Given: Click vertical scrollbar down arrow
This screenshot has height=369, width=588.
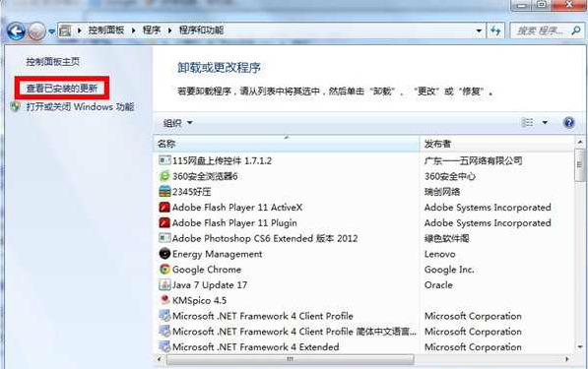Looking at the screenshot, I should pyautogui.click(x=580, y=347).
